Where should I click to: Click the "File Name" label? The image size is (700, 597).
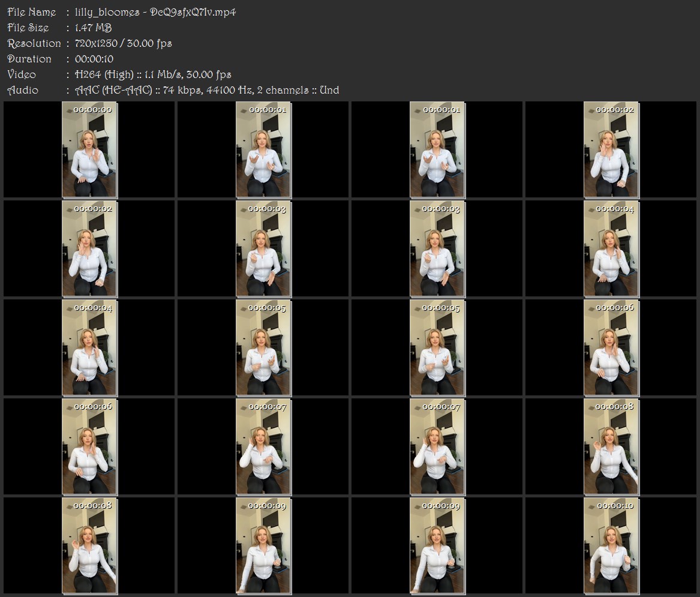[x=32, y=12]
